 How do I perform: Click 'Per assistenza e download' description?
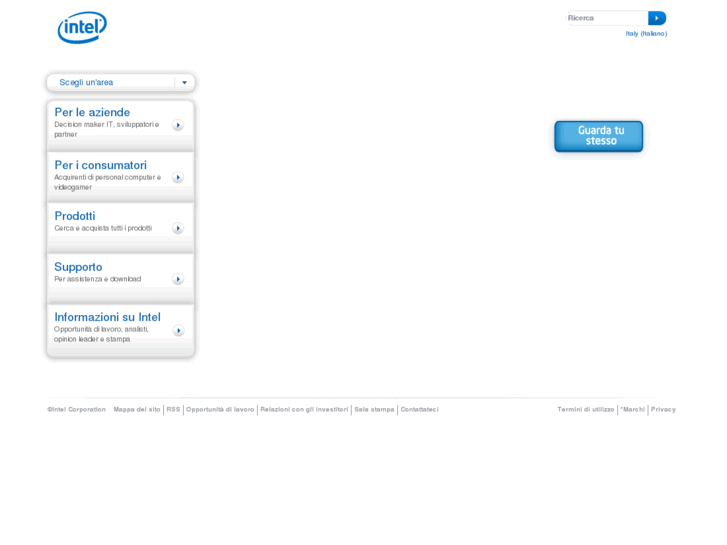click(x=97, y=279)
